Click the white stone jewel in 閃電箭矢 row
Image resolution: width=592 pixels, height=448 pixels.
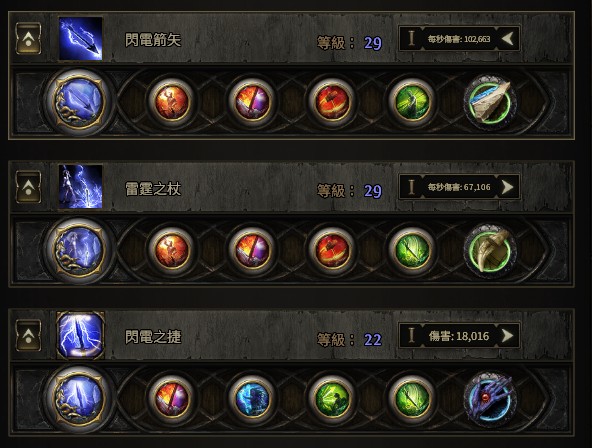pyautogui.click(x=490, y=102)
